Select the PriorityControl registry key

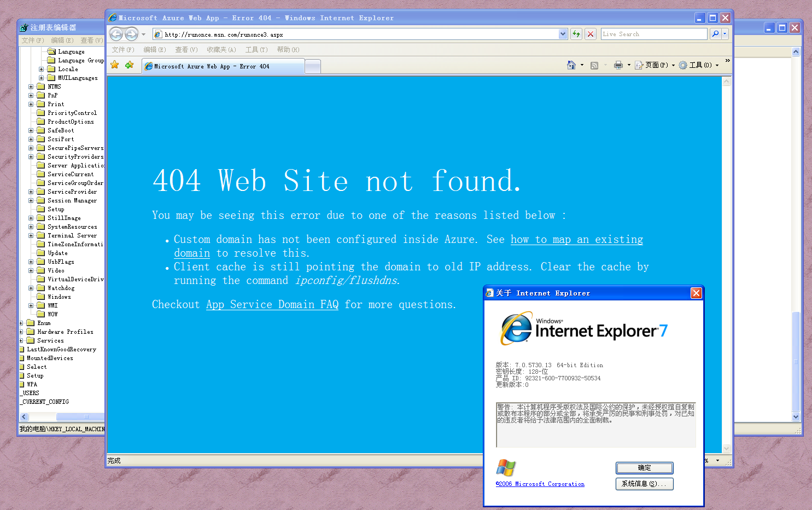pos(72,113)
